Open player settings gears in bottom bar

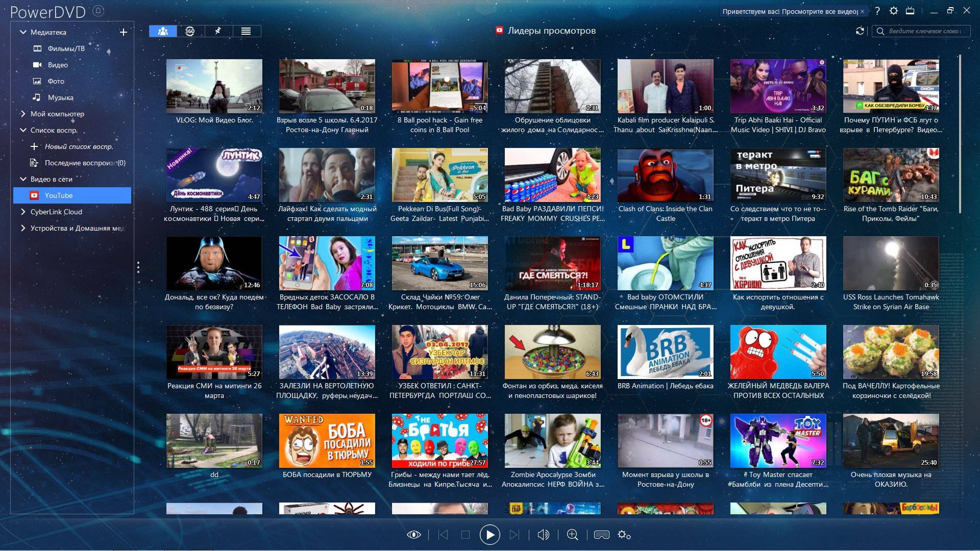624,535
